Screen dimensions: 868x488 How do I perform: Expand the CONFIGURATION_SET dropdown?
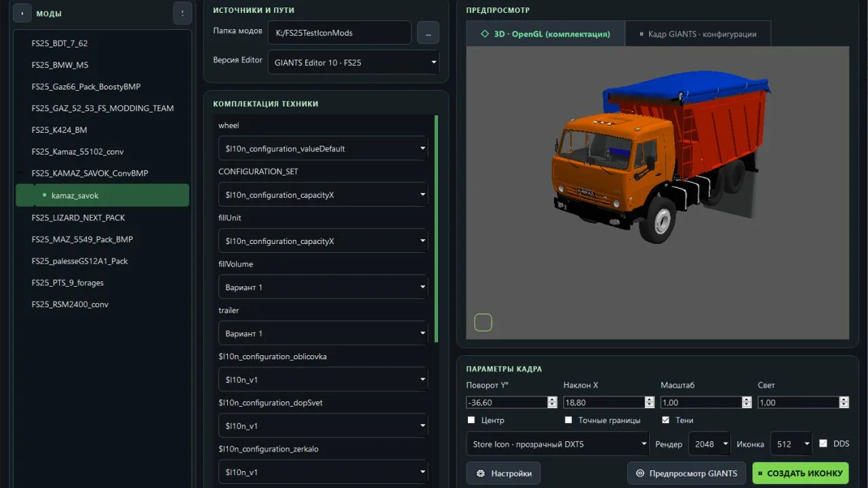pyautogui.click(x=323, y=195)
